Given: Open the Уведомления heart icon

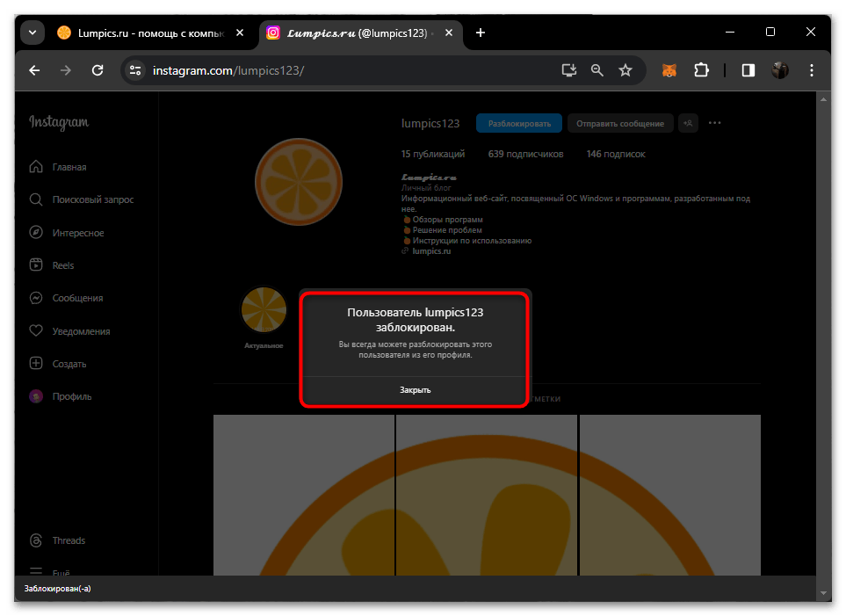Looking at the screenshot, I should coord(36,330).
